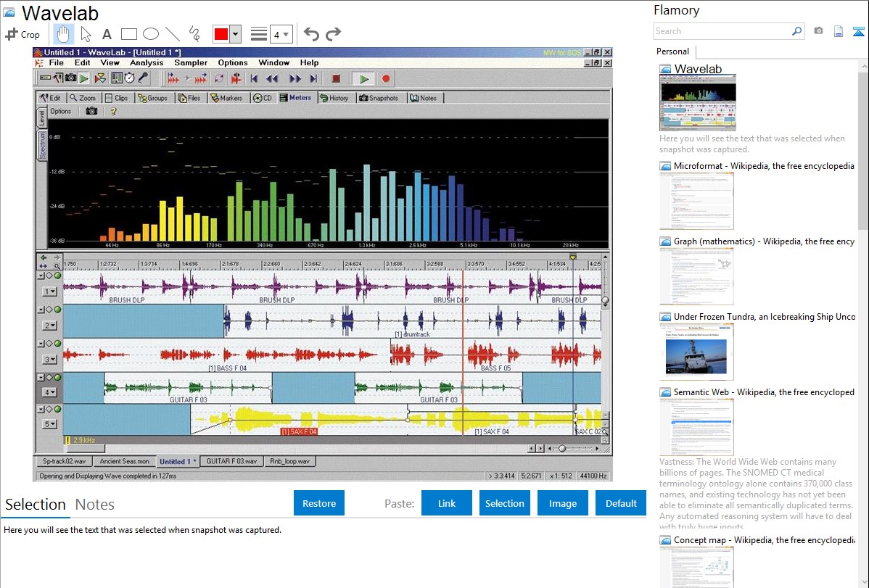
Task: Switch to the Snapshots tab
Action: tap(379, 98)
